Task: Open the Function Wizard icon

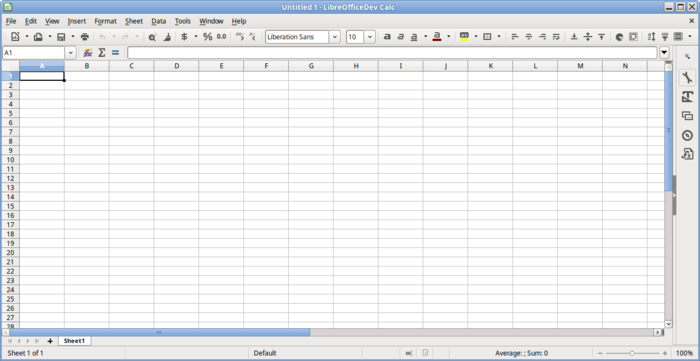Action: [x=88, y=53]
